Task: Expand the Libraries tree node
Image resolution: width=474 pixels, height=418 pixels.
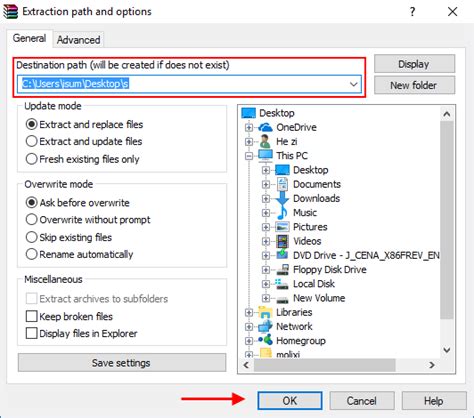Action: tap(249, 312)
